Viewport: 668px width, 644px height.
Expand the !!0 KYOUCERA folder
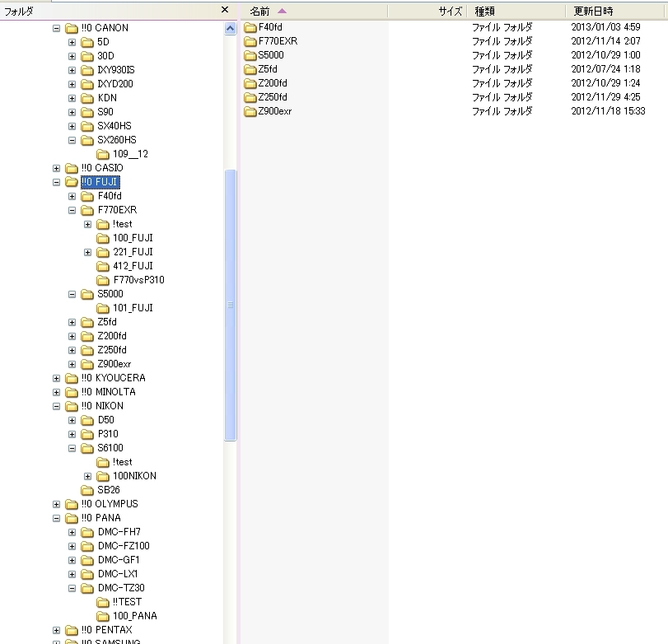pos(56,378)
